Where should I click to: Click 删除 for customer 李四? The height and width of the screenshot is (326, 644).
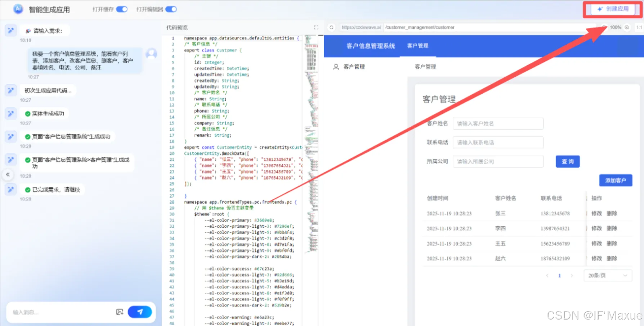click(612, 228)
